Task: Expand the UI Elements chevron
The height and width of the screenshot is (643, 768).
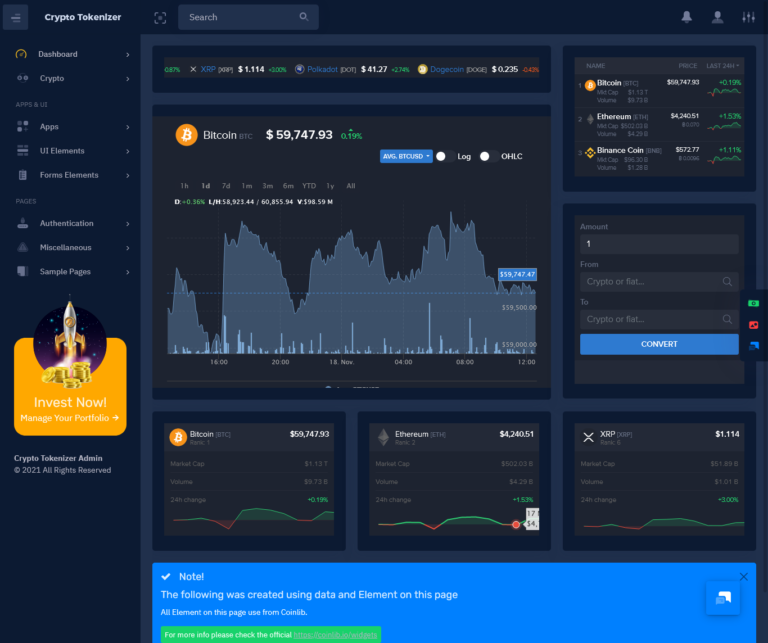Action: click(x=127, y=151)
